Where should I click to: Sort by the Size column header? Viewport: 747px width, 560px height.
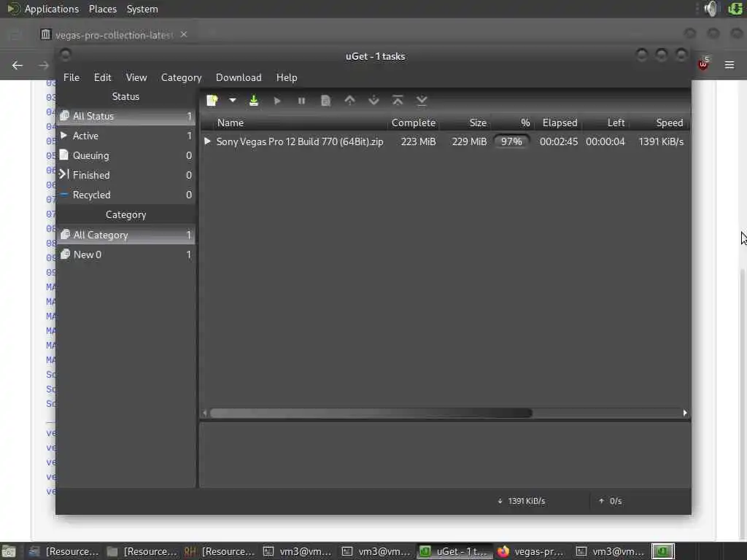coord(465,122)
